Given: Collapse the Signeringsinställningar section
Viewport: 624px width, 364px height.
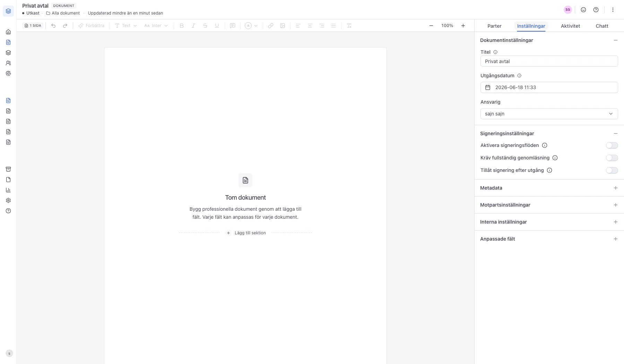Looking at the screenshot, I should coord(616,133).
